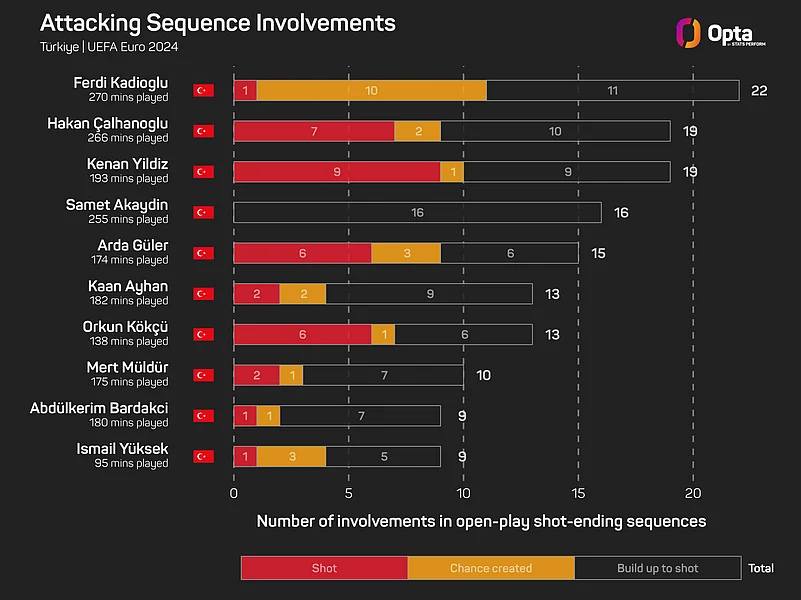The width and height of the screenshot is (801, 600).
Task: Click the Turkish flag beside Ferdi Kadioglu
Action: click(204, 90)
